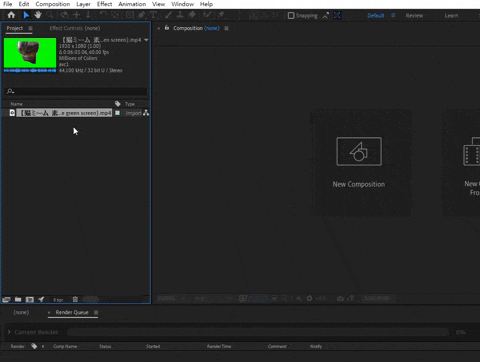The image size is (480, 362).
Task: Open the Project panel hamburger menu
Action: tap(30, 28)
